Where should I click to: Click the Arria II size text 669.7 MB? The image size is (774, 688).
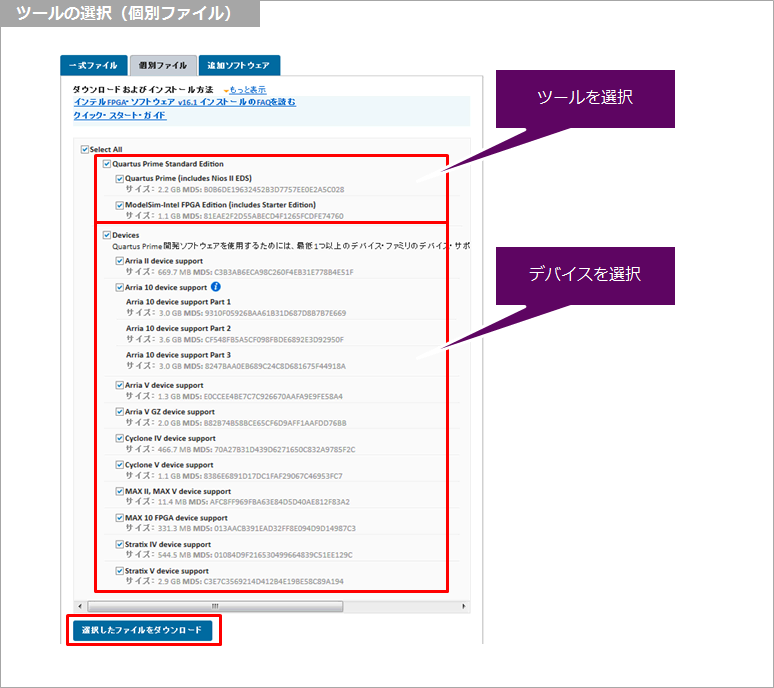(176, 272)
